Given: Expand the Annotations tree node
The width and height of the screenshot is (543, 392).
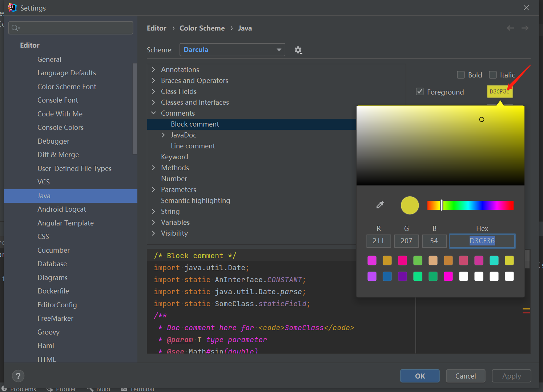Looking at the screenshot, I should (154, 69).
